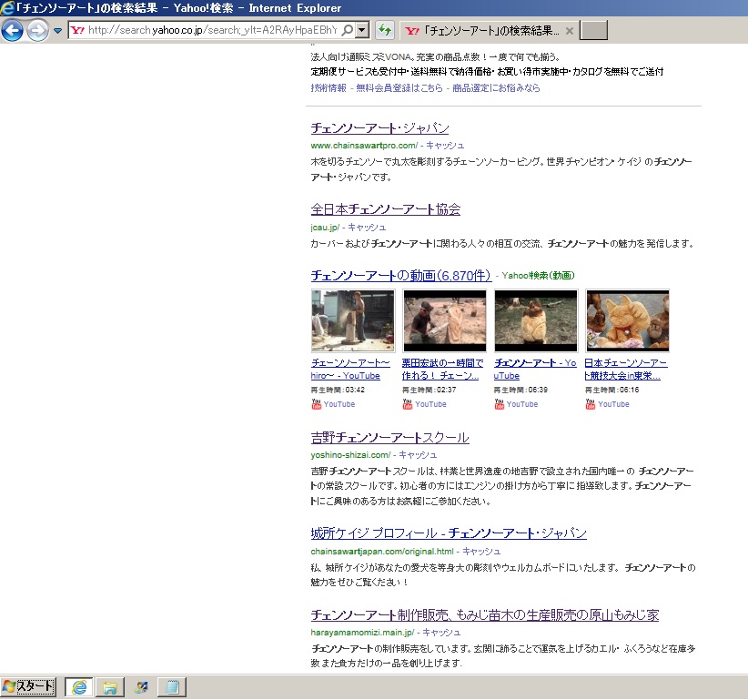Open a new blank tab
Screen dimensions: 748x700
[x=593, y=30]
